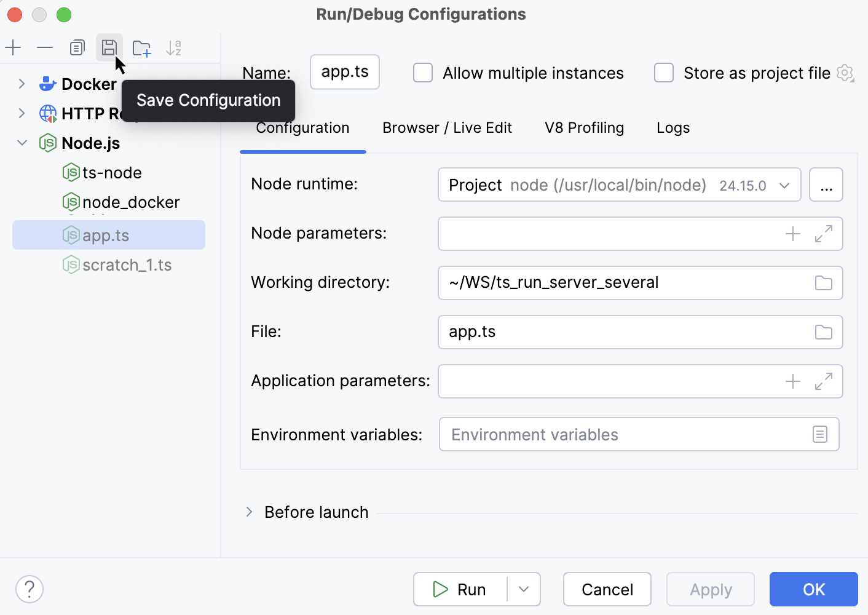This screenshot has width=868, height=615.
Task: Create new folder for configurations
Action: click(x=142, y=47)
